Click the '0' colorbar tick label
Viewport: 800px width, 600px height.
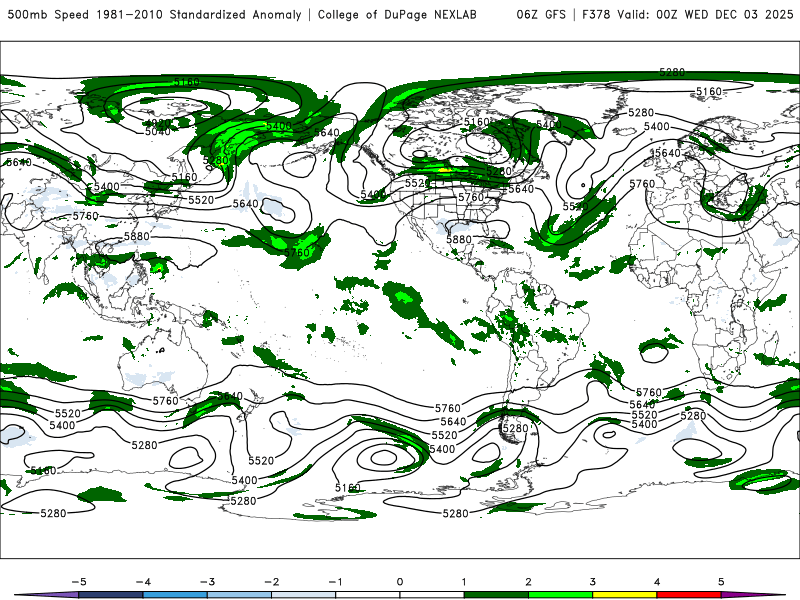400,582
